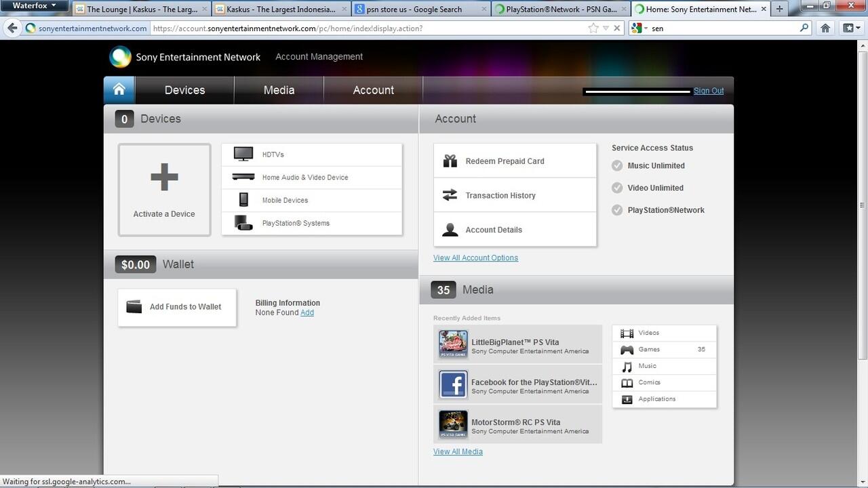This screenshot has height=488, width=868.
Task: Click the Music note icon
Action: pos(627,366)
